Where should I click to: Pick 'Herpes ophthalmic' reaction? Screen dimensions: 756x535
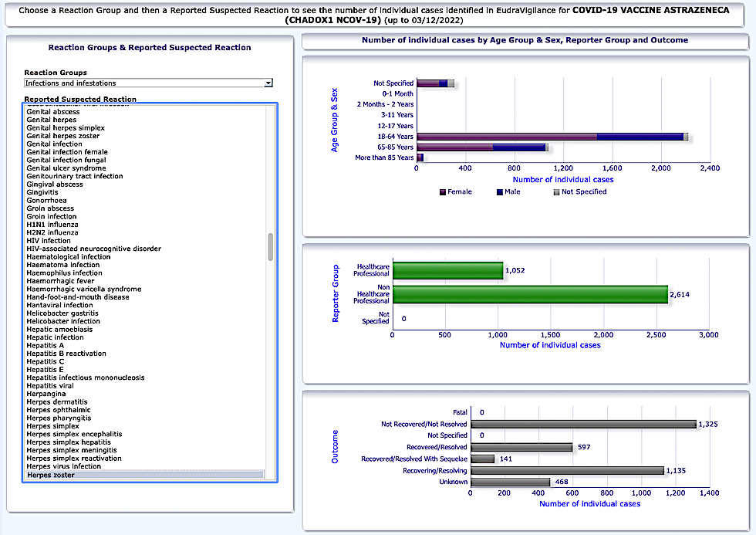coord(59,410)
